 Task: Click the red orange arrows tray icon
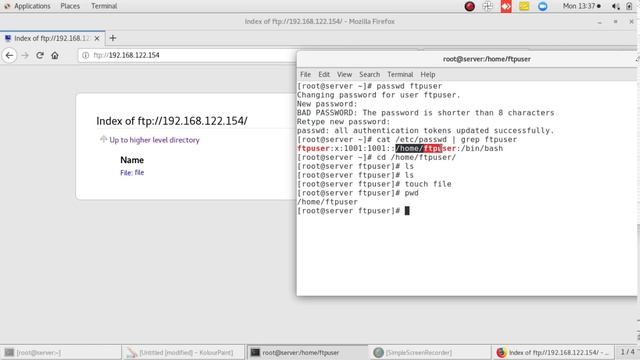coord(506,6)
